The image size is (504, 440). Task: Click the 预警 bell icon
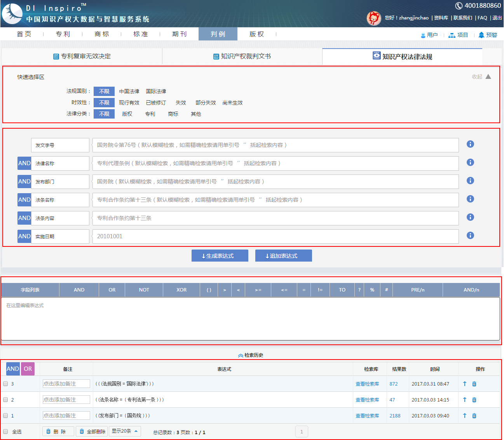(x=481, y=35)
